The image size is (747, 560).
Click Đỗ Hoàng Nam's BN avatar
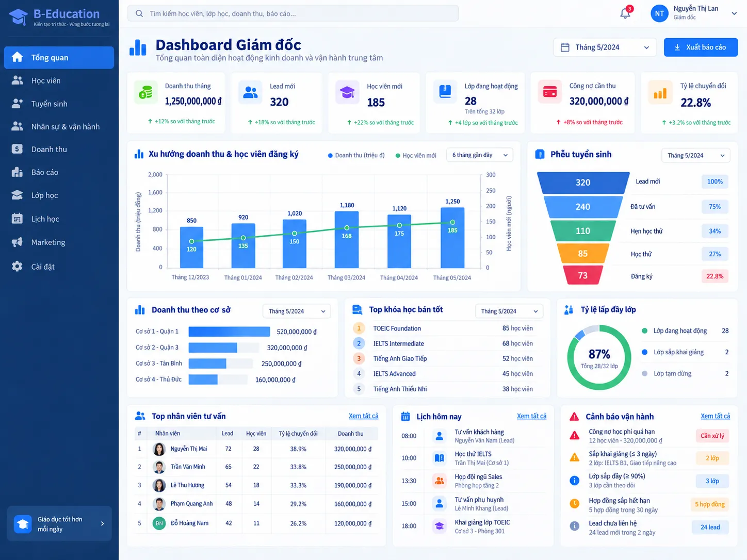(x=159, y=523)
